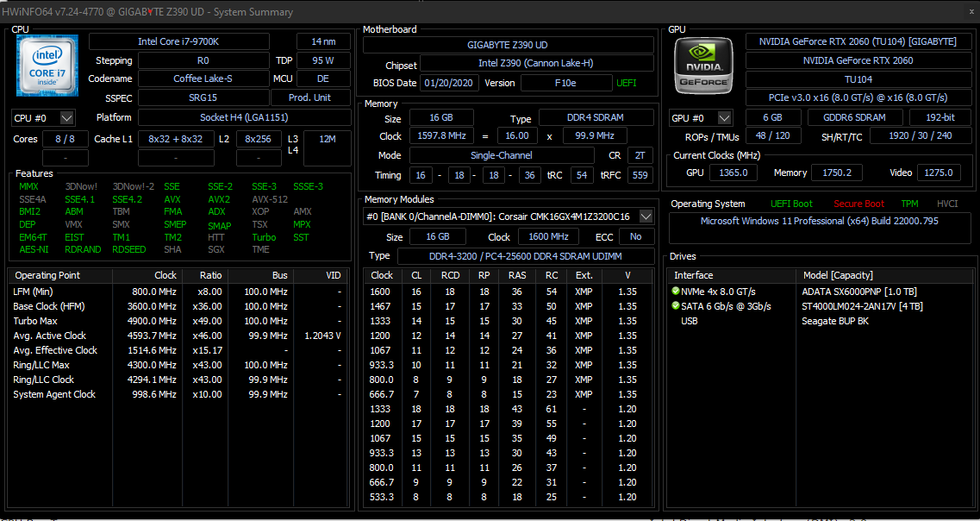This screenshot has height=521, width=980.
Task: Click the memory clock 1597.8 MHz field
Action: point(442,135)
